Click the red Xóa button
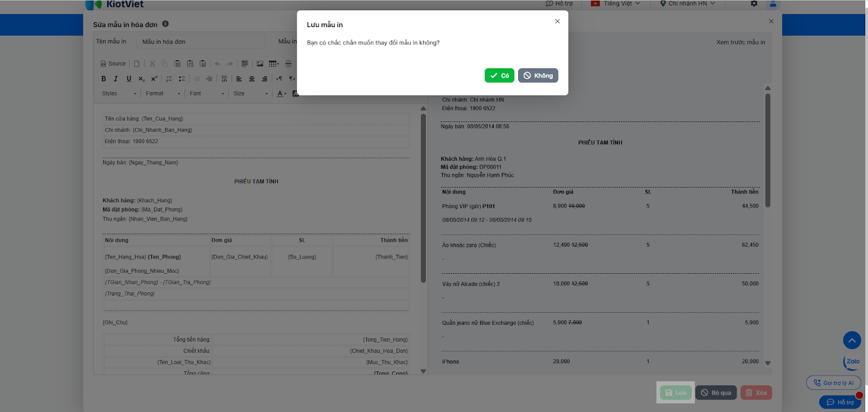The width and height of the screenshot is (868, 412). point(756,392)
